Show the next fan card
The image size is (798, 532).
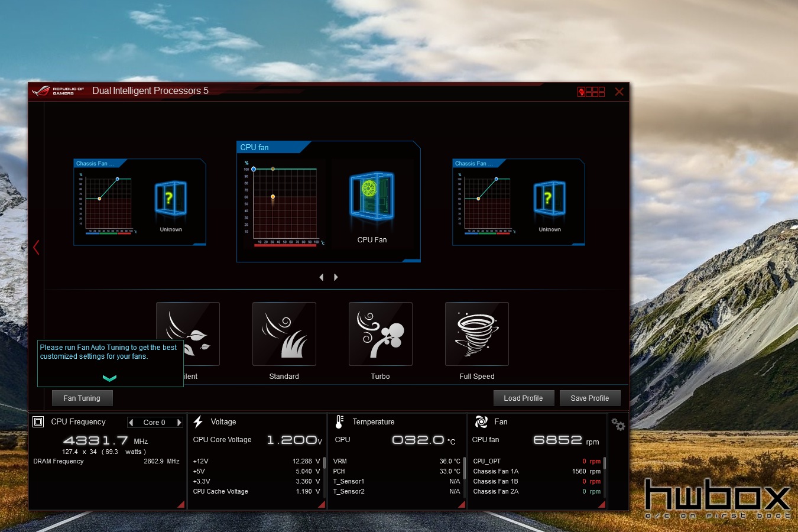point(336,277)
